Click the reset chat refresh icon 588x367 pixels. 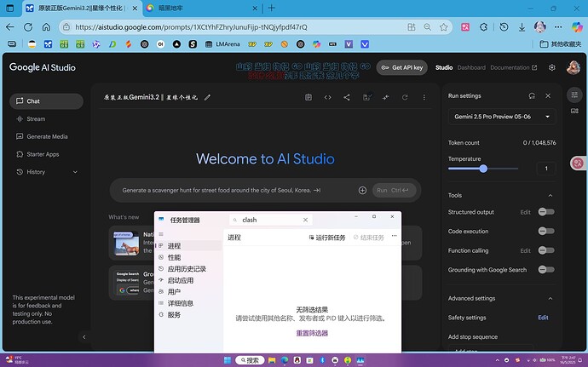[x=405, y=97]
